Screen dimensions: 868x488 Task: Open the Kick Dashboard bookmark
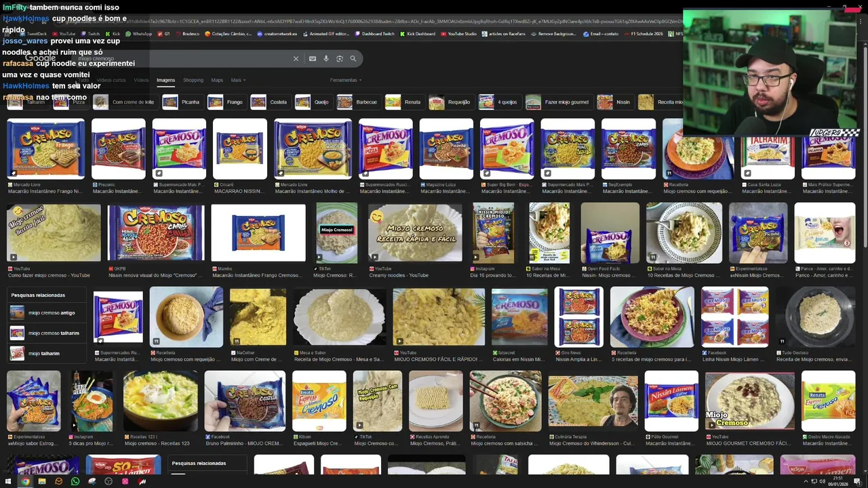(x=418, y=34)
